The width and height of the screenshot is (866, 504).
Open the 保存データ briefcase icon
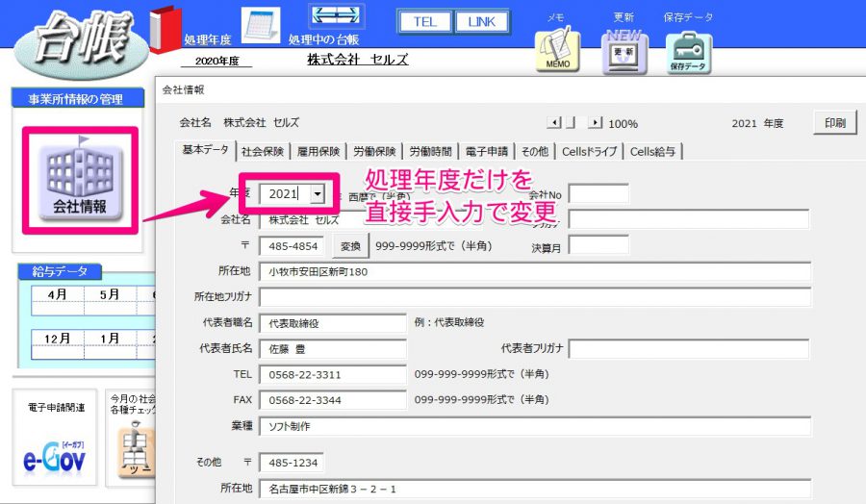click(688, 53)
